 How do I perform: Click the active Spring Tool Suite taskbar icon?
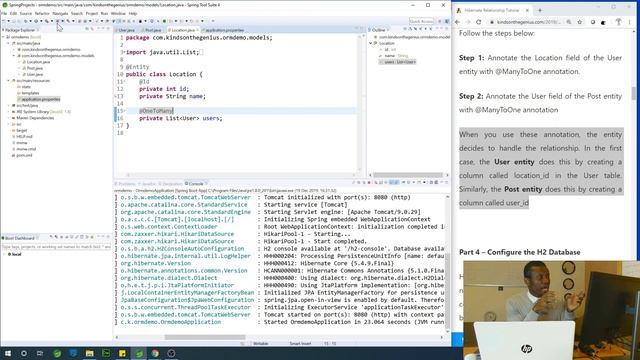point(139,353)
